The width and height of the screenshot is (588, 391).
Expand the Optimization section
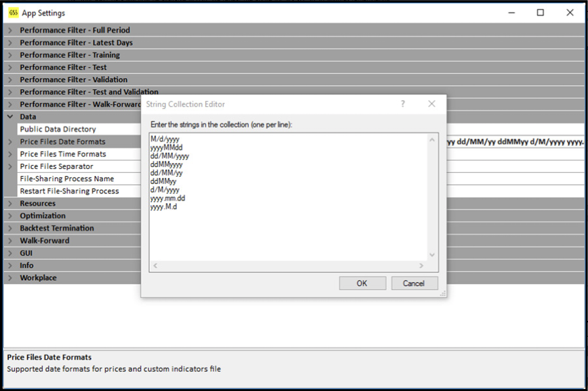coord(10,216)
